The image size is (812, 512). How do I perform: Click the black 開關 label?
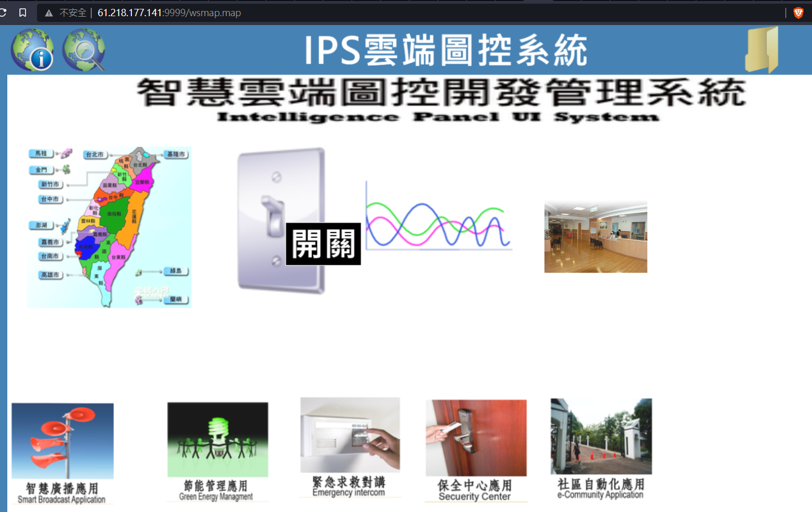tap(323, 243)
